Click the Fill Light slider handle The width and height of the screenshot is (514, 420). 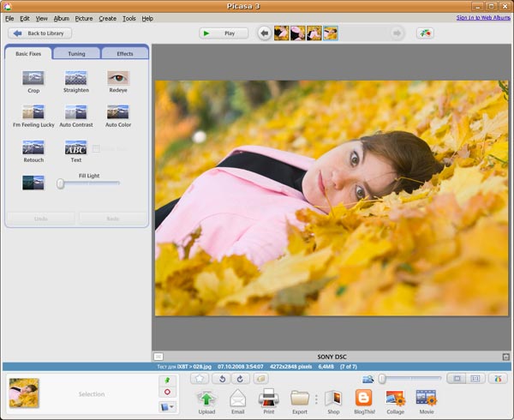61,183
